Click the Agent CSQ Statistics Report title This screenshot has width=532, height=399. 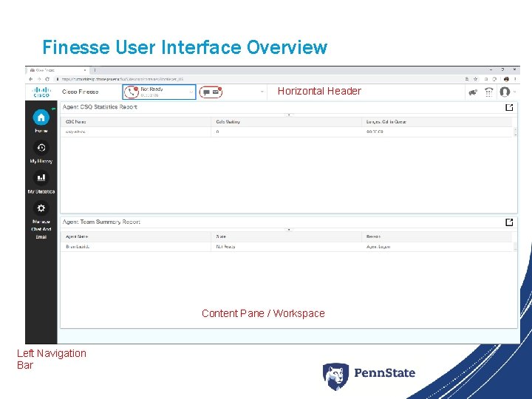coord(100,107)
